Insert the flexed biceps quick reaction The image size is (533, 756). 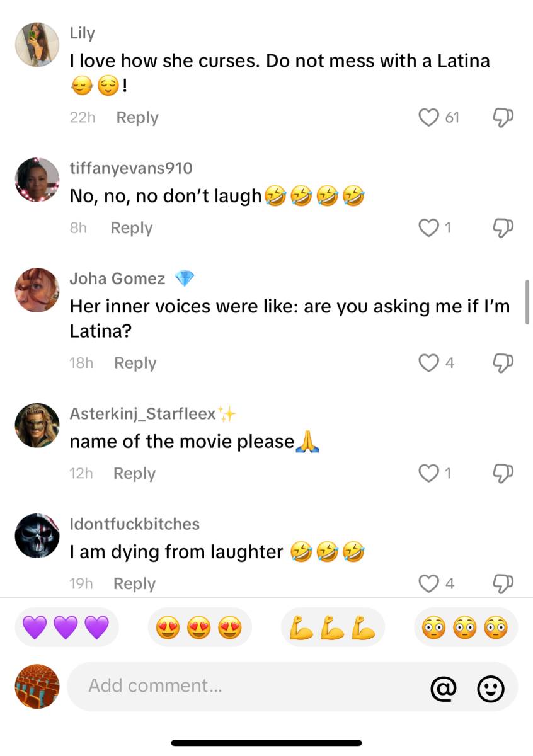[x=333, y=627]
